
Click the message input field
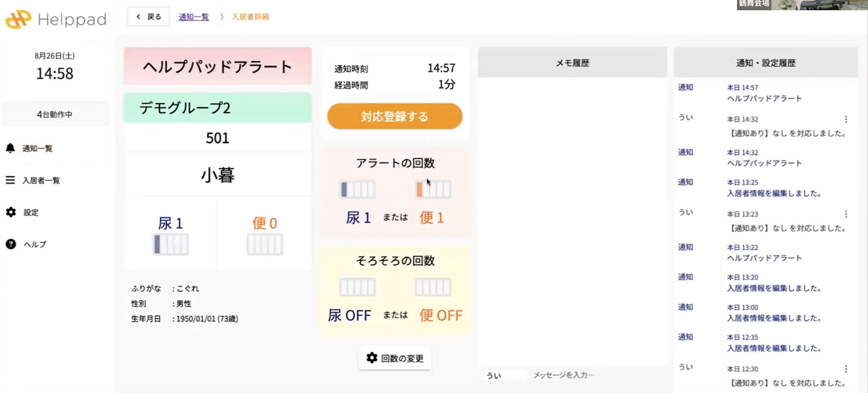[596, 375]
